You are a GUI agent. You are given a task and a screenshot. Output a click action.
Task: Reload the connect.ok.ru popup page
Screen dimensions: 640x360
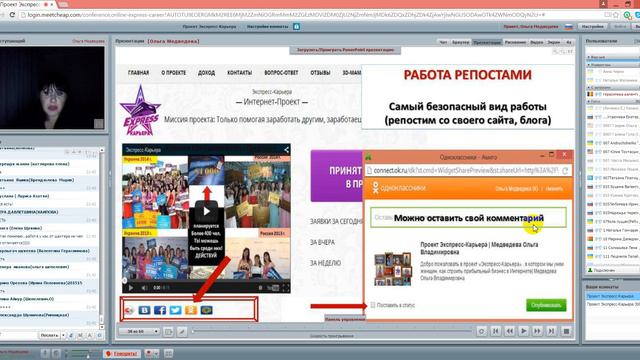pyautogui.click(x=565, y=171)
